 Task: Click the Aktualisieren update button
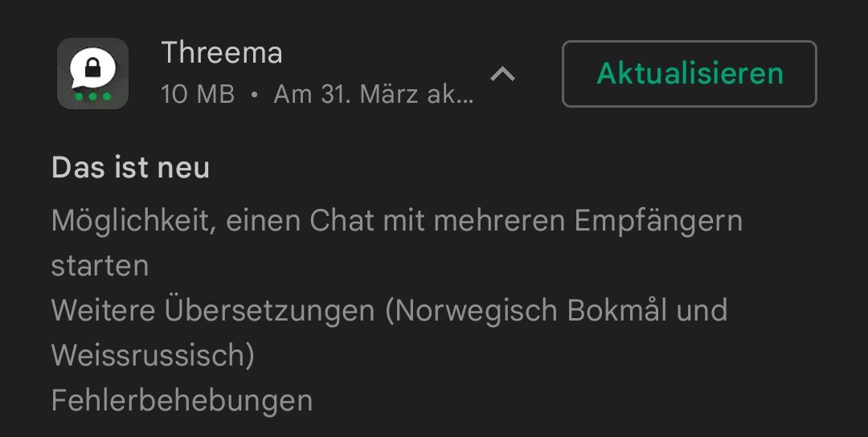690,74
